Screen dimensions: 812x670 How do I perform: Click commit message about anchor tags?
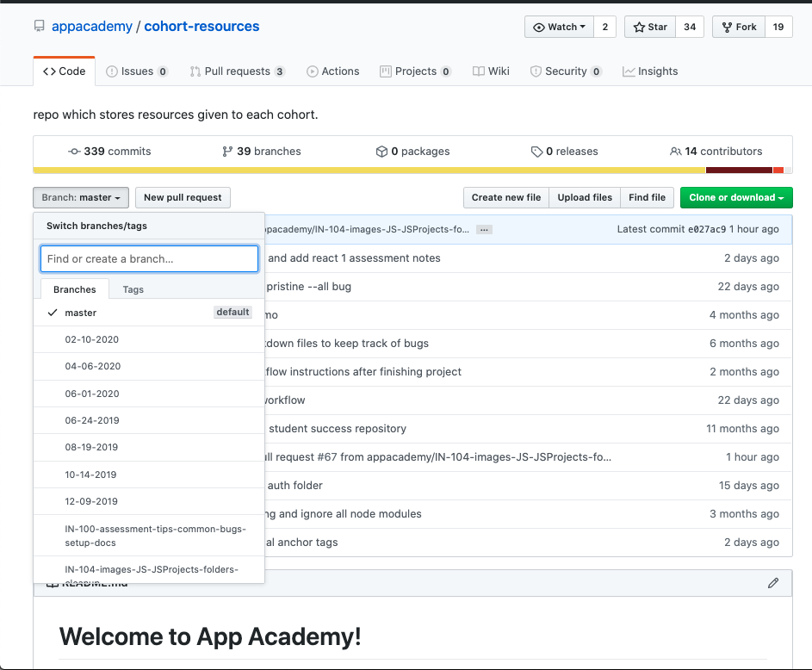click(x=302, y=543)
